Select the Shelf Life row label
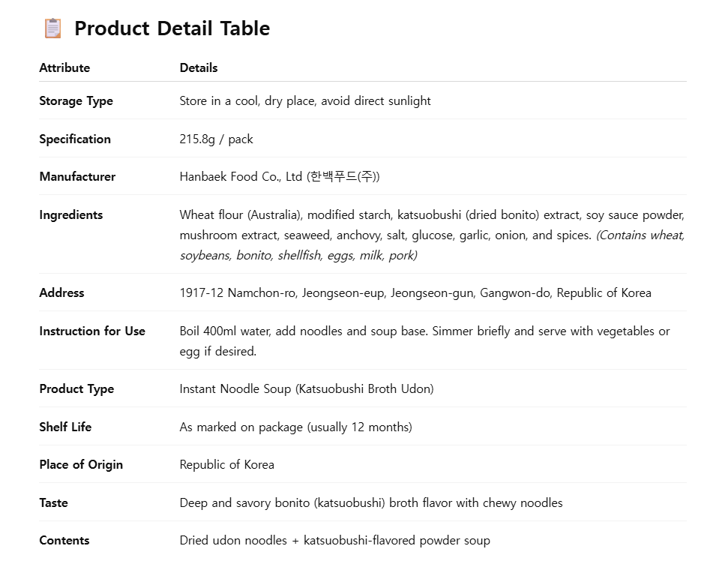 tap(65, 427)
